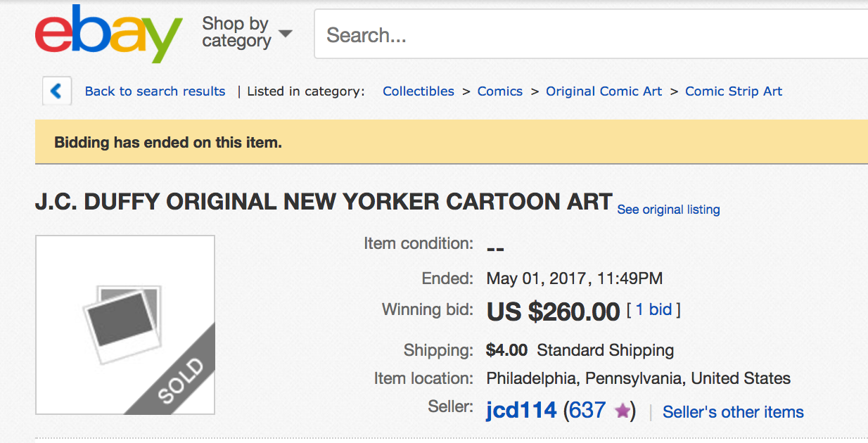Go back to search results
Viewport: 868px width, 443px height.
pyautogui.click(x=155, y=91)
